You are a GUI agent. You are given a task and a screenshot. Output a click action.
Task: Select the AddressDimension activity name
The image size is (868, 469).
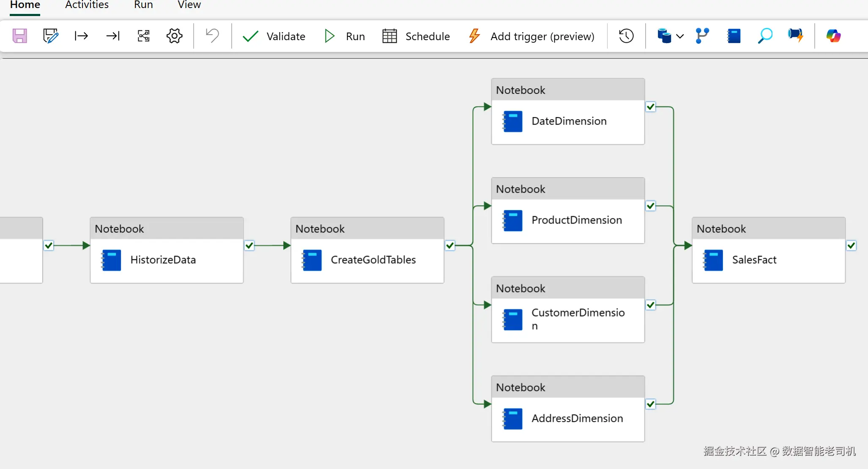(577, 418)
